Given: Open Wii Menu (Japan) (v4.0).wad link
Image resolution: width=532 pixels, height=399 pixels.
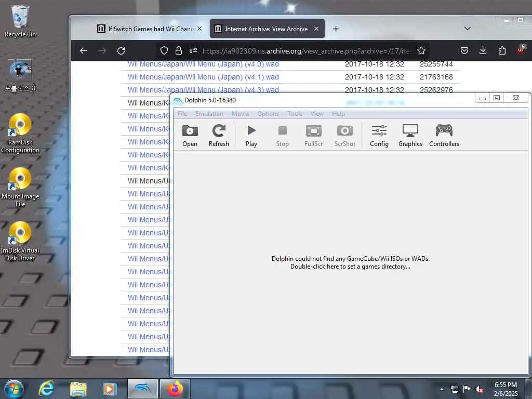Looking at the screenshot, I should pyautogui.click(x=203, y=64).
